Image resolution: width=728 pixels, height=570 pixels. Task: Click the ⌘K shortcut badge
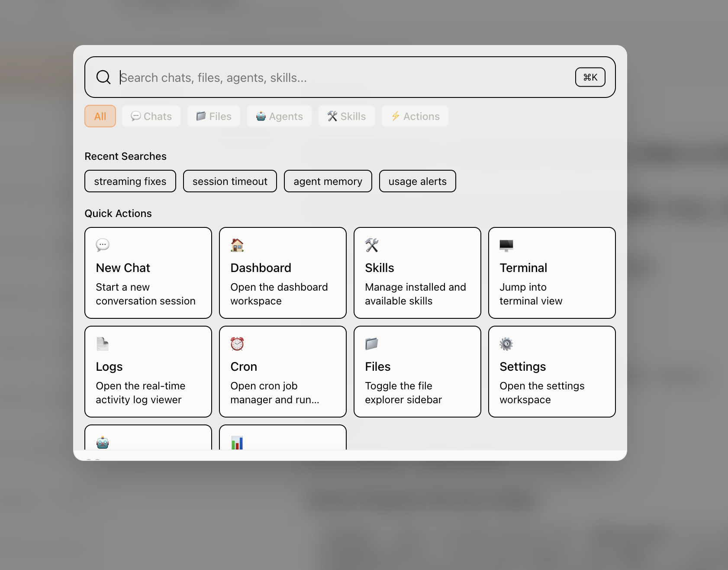pos(590,77)
